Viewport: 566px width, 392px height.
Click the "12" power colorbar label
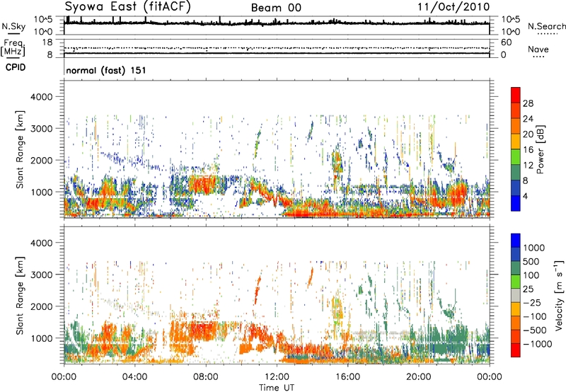528,166
